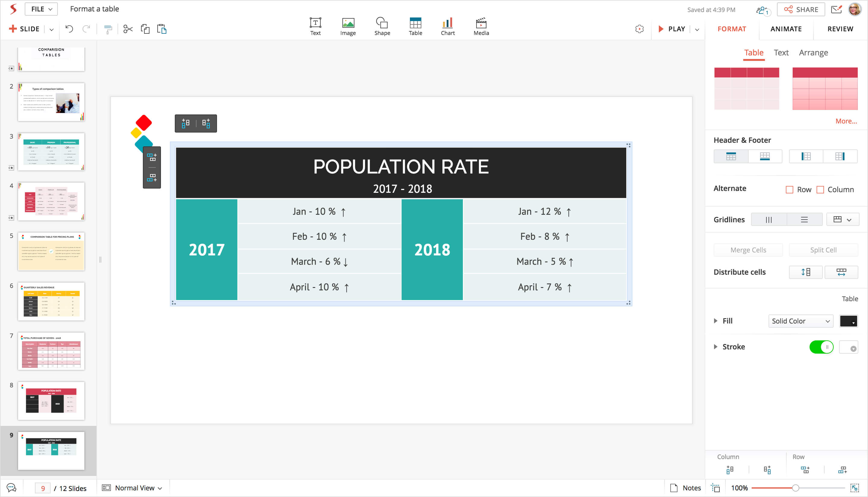Screen dimensions: 868x497
Task: Click the format painter icon
Action: point(108,29)
